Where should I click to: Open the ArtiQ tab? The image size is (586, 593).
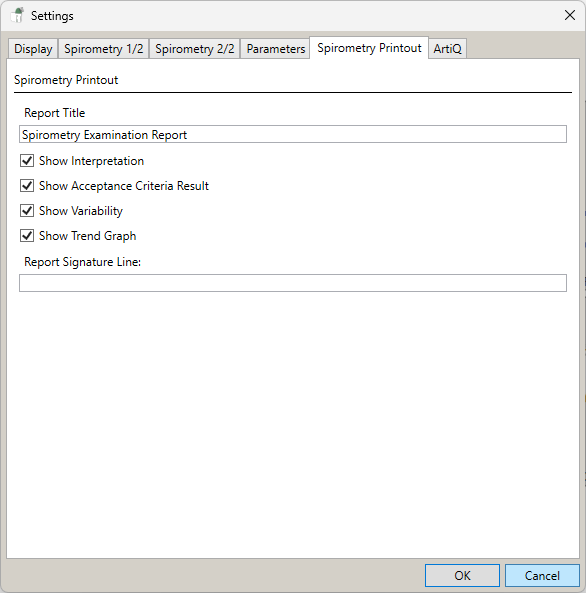pos(448,48)
